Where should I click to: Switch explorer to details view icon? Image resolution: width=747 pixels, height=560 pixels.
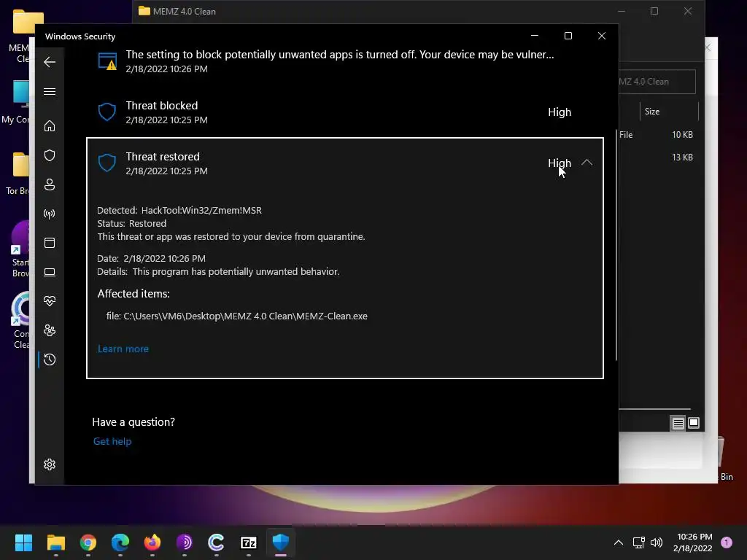(678, 423)
